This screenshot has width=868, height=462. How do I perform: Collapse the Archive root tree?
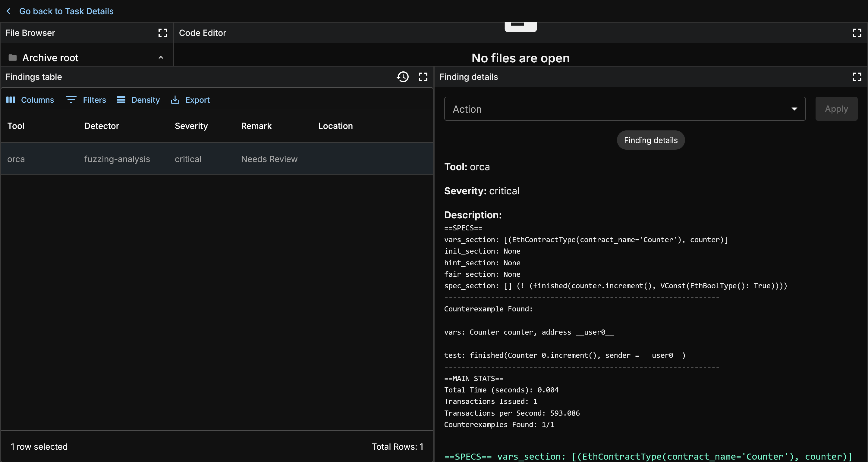click(161, 58)
